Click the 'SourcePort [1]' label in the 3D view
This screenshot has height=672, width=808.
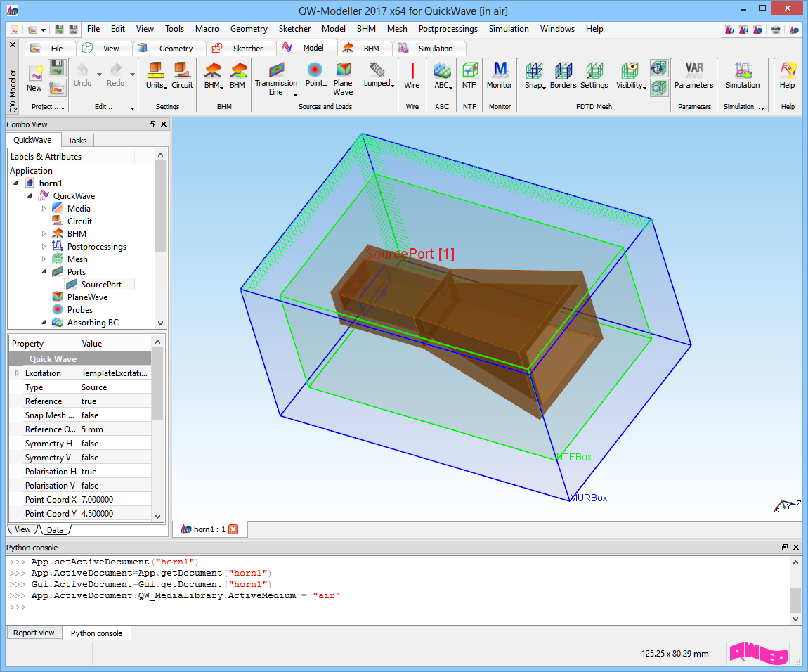point(410,254)
